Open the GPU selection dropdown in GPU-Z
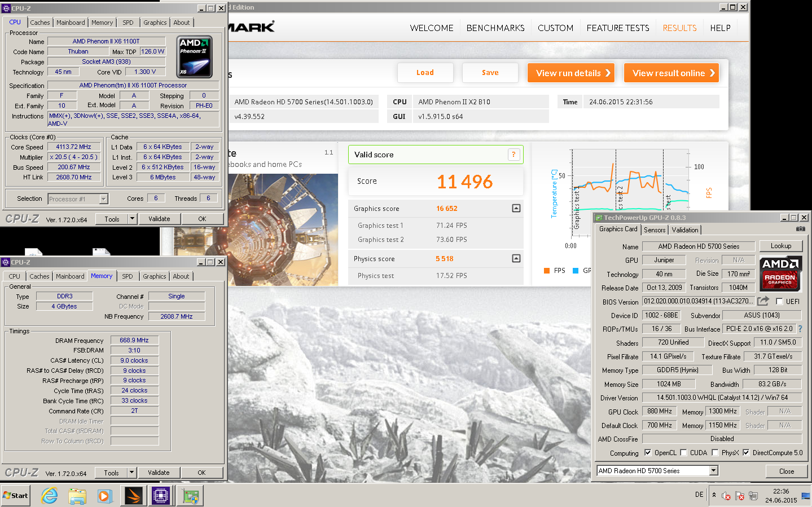This screenshot has height=507, width=812. (714, 470)
